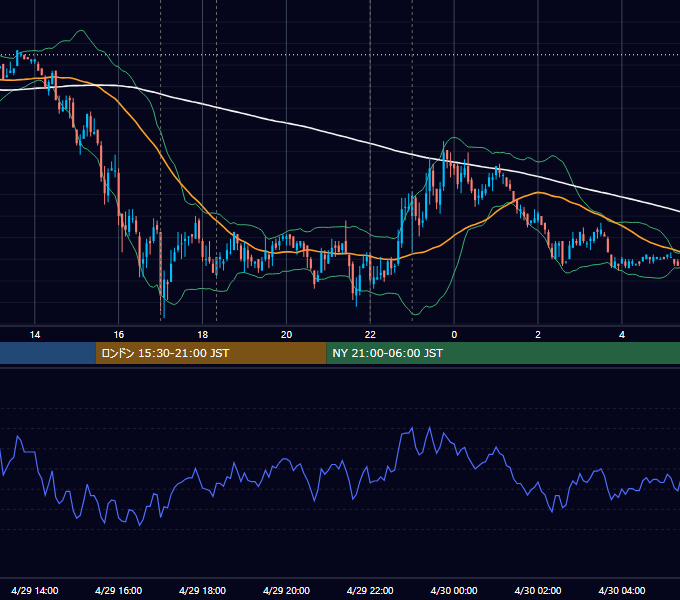Screen dimensions: 680x600
Task: Select the 4/29 20:00 date label
Action: coord(286,590)
